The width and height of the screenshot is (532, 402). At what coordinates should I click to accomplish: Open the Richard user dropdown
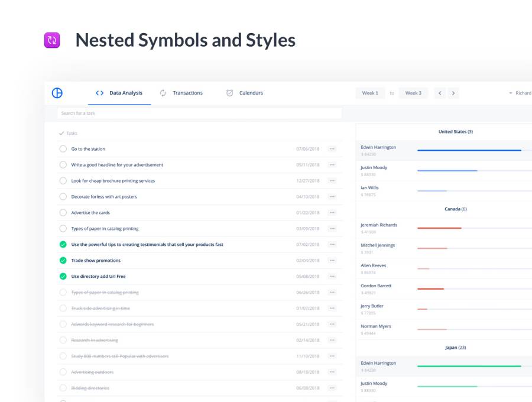[520, 93]
